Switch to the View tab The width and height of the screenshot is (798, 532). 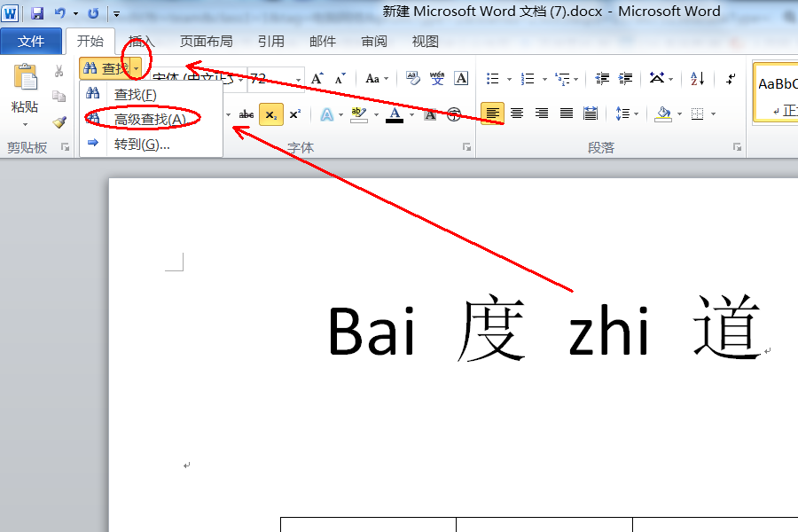425,42
